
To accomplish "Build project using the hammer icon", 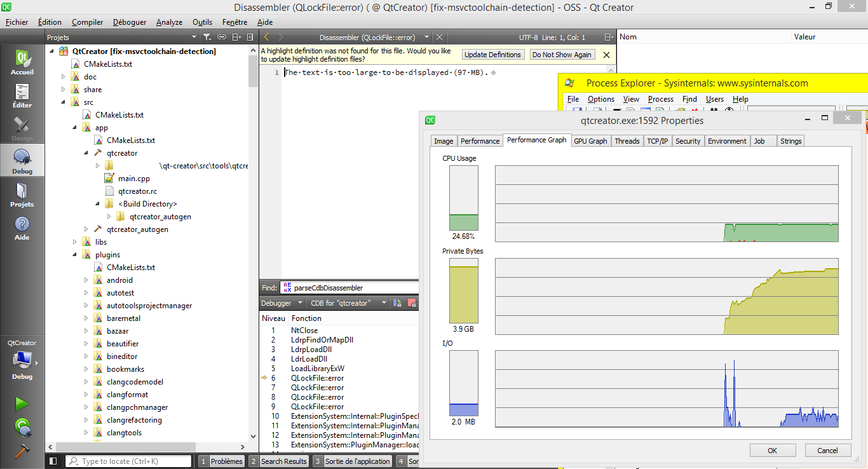I will tap(22, 450).
